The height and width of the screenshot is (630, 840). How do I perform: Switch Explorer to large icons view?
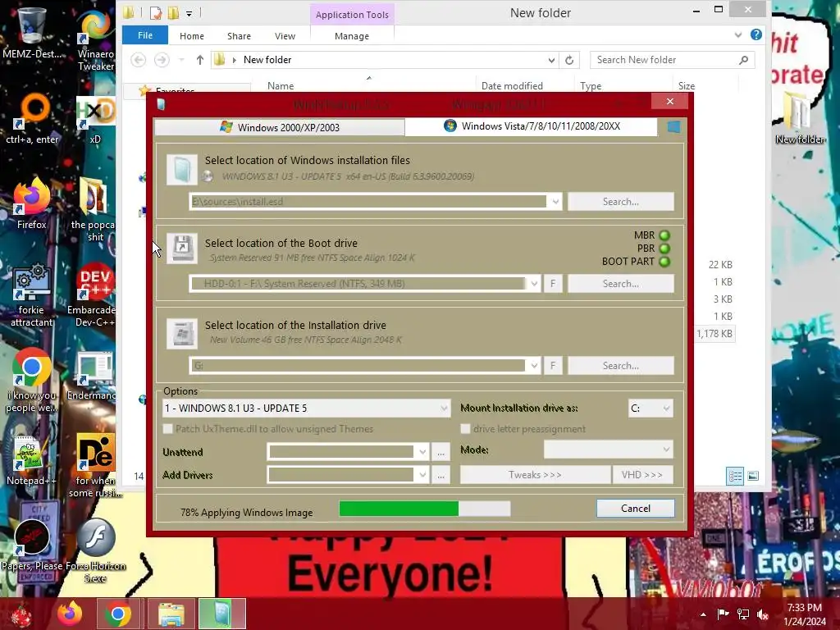(753, 476)
